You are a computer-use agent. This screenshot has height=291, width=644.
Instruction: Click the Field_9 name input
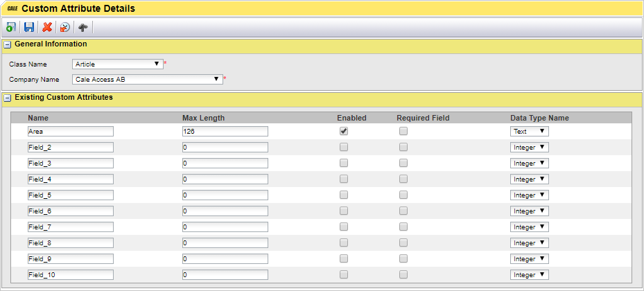pos(70,259)
